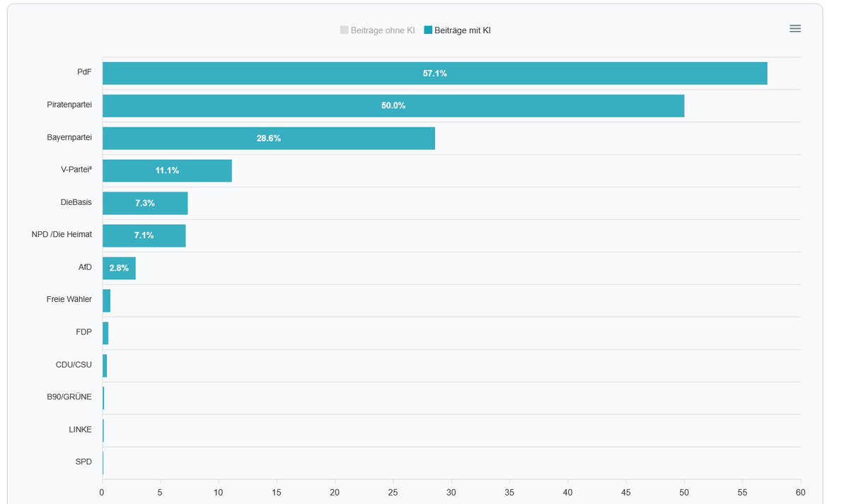This screenshot has height=504, width=849.
Task: Open the chart hamburger menu
Action: click(795, 28)
